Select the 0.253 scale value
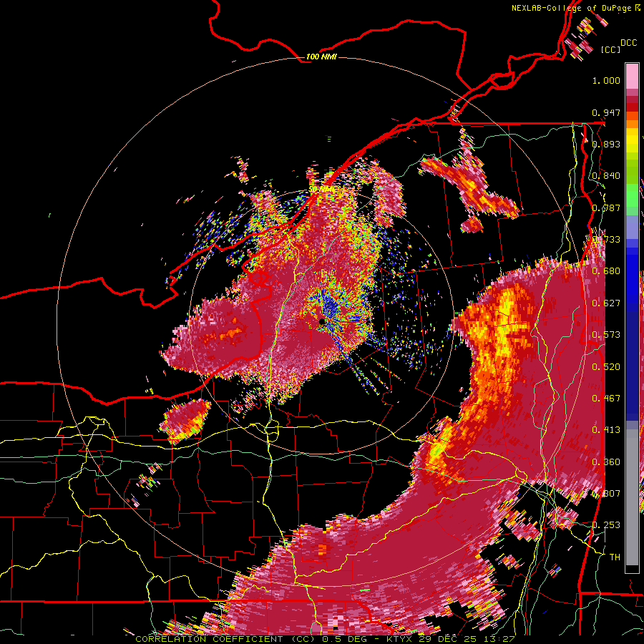The image size is (644, 644). [606, 525]
